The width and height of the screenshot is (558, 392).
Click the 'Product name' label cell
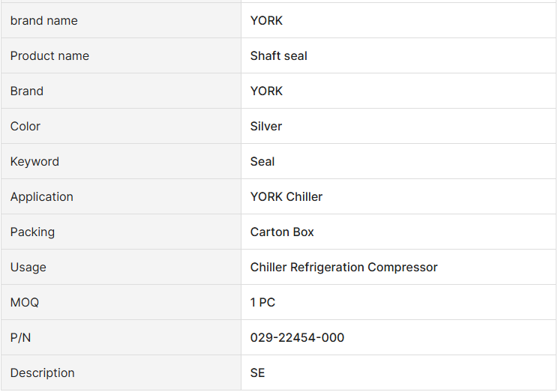pos(49,56)
